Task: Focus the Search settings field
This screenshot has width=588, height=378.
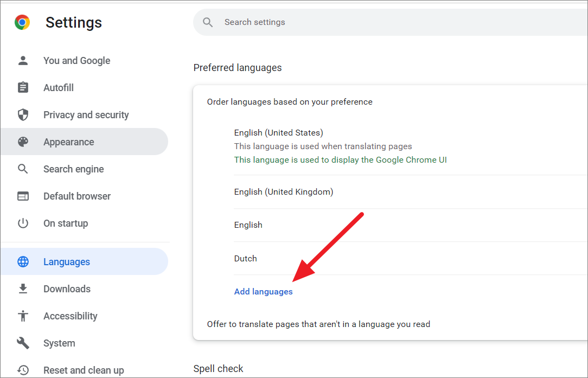Action: 390,22
